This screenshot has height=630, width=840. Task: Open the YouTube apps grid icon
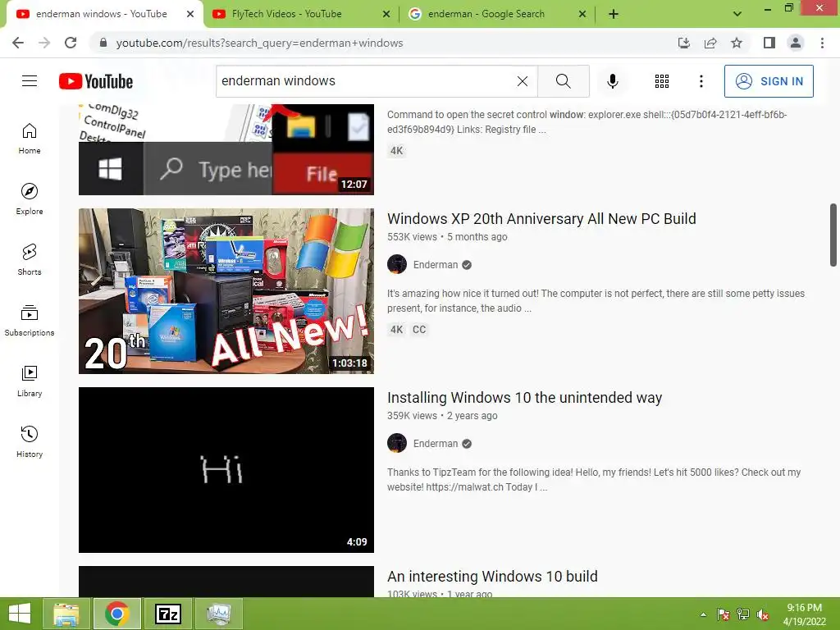[x=662, y=81]
